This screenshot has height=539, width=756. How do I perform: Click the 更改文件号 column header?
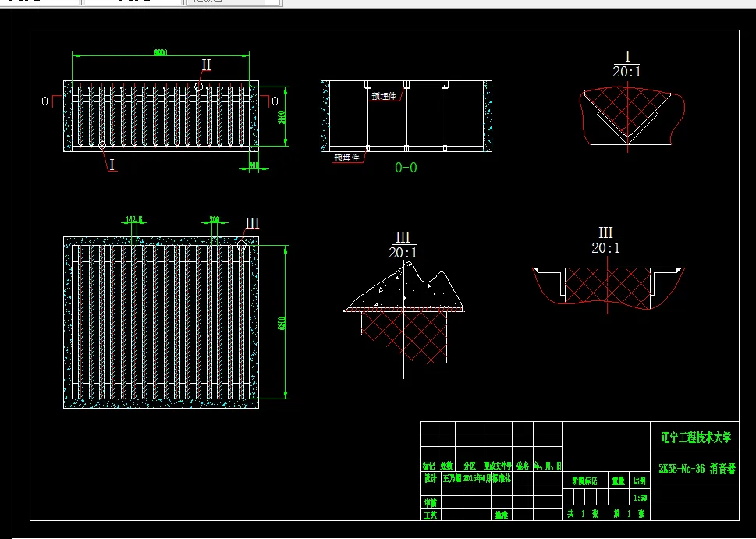(498, 466)
